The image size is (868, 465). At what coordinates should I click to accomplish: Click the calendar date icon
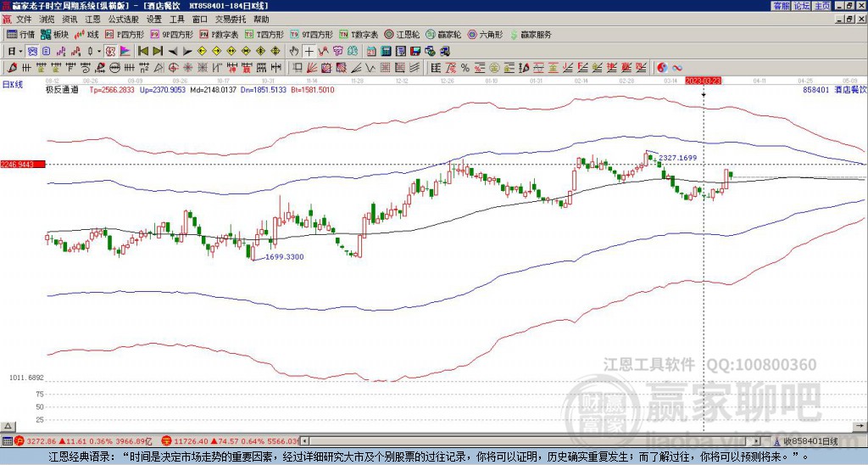(371, 51)
